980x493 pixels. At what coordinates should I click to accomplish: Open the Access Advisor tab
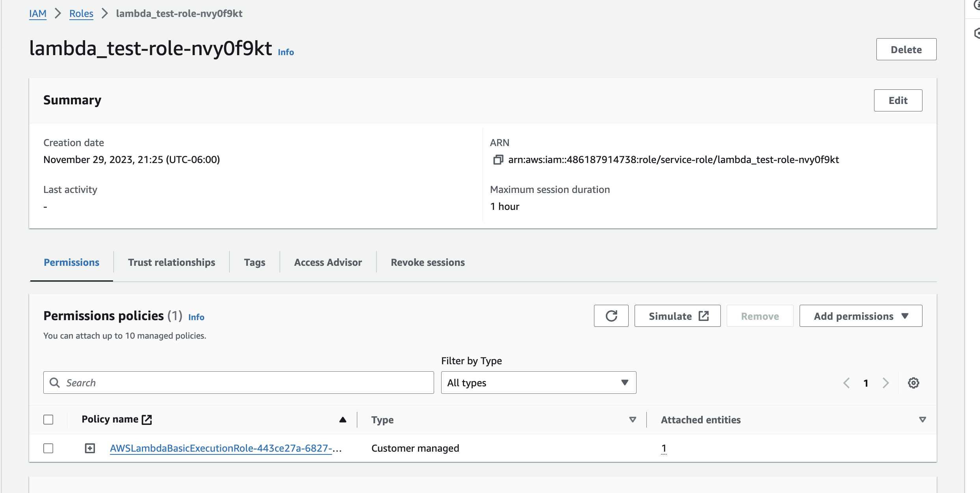pyautogui.click(x=328, y=262)
